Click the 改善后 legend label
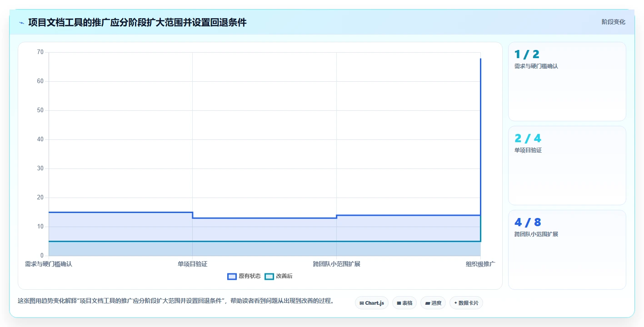Viewport: 644px width, 327px height. [284, 276]
